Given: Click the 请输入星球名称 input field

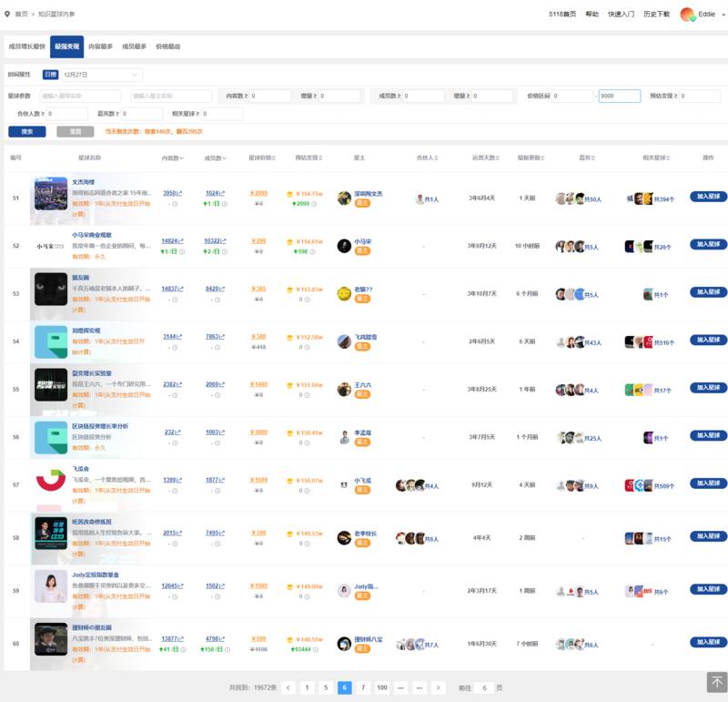Looking at the screenshot, I should (x=80, y=96).
